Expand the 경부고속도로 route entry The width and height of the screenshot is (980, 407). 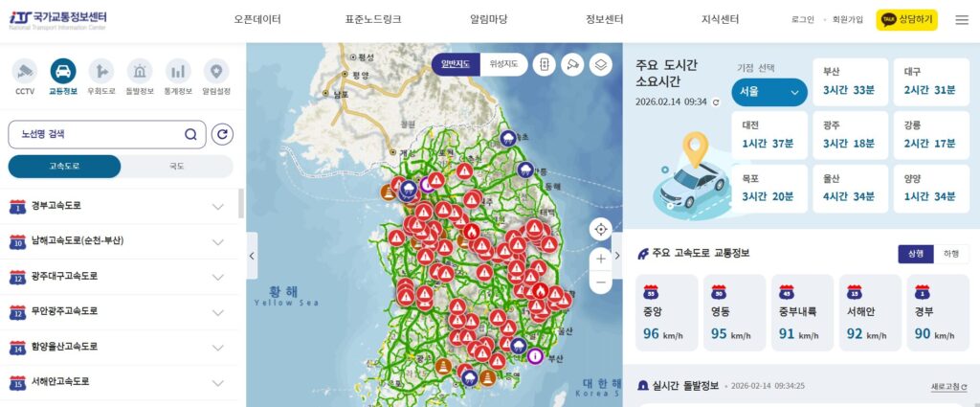120,206
